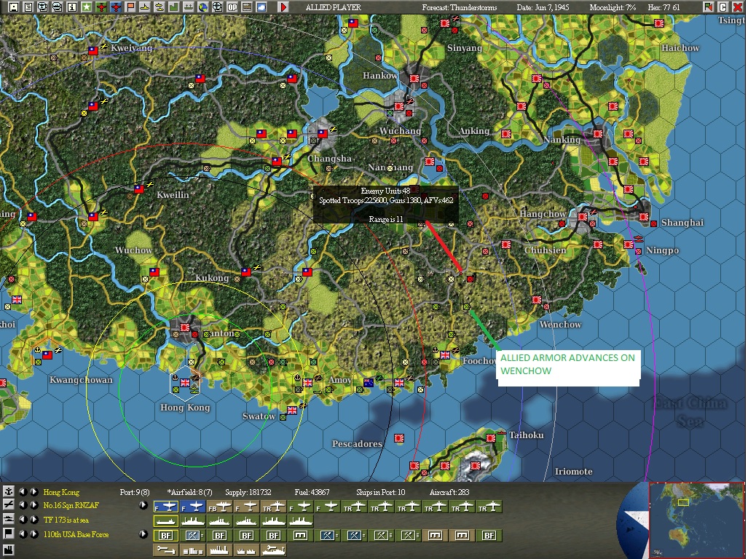Open the OP operations report icon
The image size is (756, 559).
(x=232, y=7)
